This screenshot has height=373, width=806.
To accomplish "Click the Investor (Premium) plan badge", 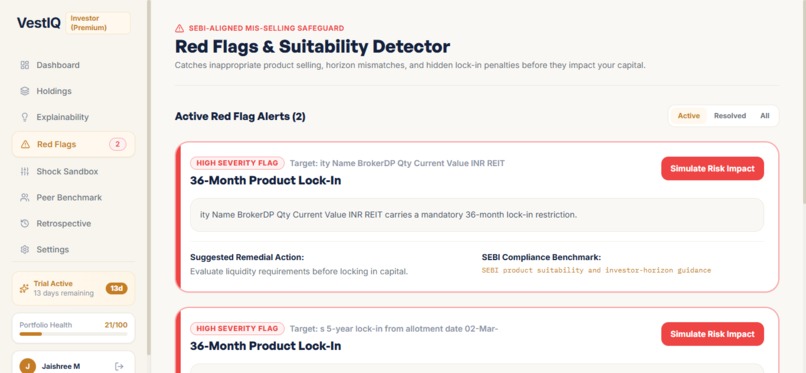I will coord(98,23).
